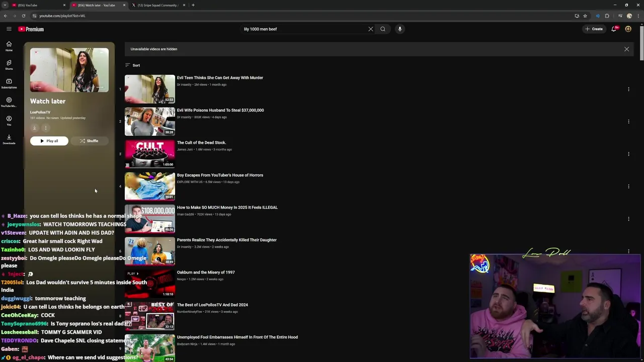
Task: Go to YouTube Premium logo home
Action: (31, 29)
